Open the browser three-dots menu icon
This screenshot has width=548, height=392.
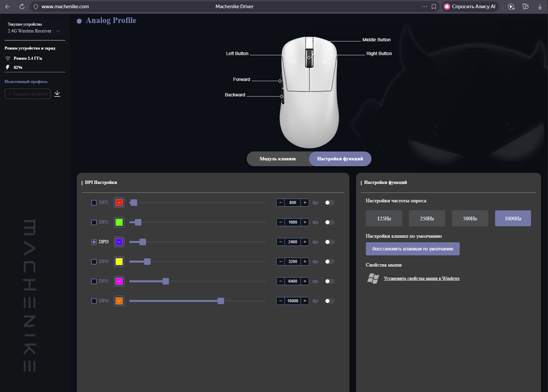click(x=424, y=6)
